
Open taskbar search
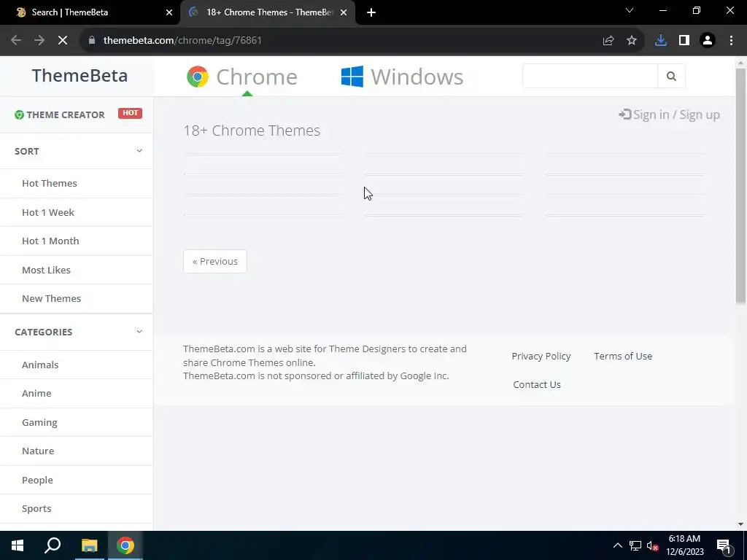[53, 545]
